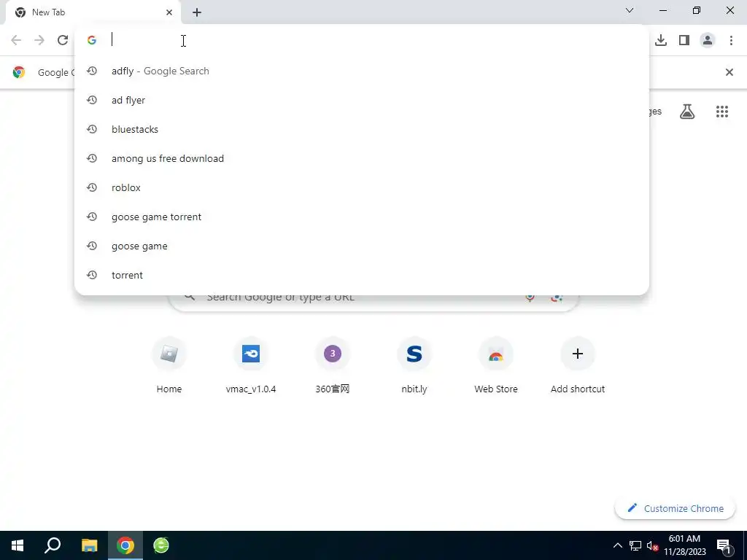Open the Chrome three-dot menu

(731, 40)
